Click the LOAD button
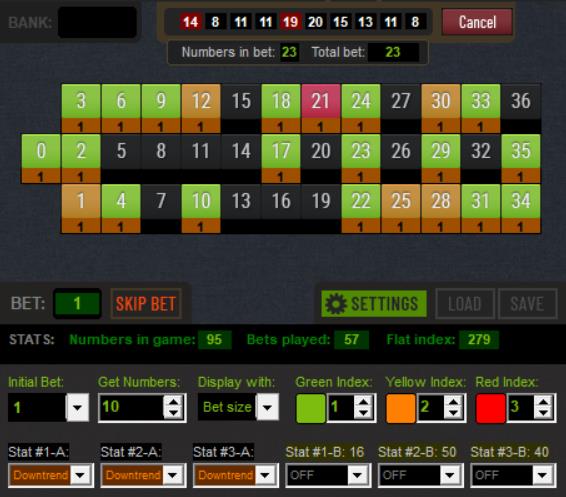 [465, 304]
